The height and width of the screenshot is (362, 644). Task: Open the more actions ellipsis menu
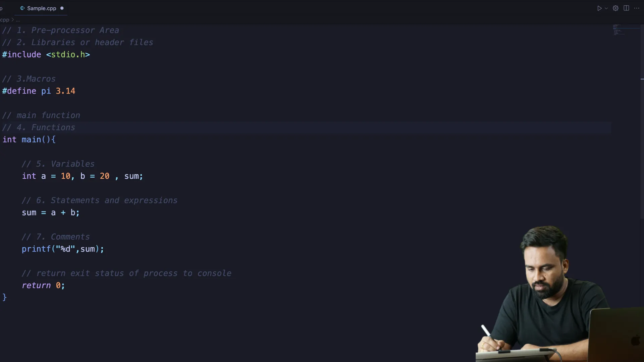point(637,8)
